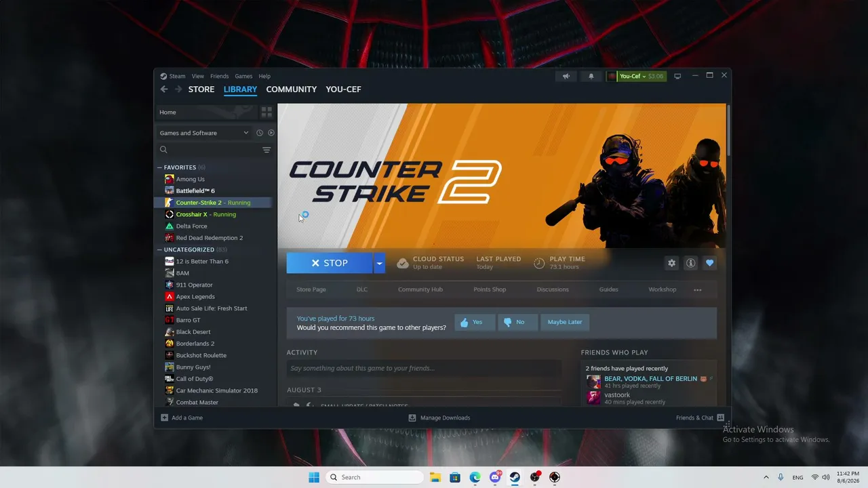Switch to the STORE tab
This screenshot has width=868, height=488.
(x=201, y=89)
